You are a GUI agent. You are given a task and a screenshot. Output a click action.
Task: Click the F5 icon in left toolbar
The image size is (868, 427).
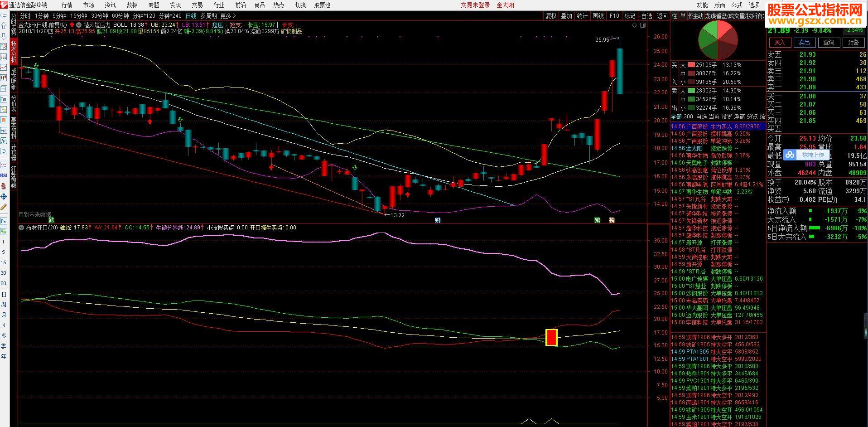pos(4,221)
